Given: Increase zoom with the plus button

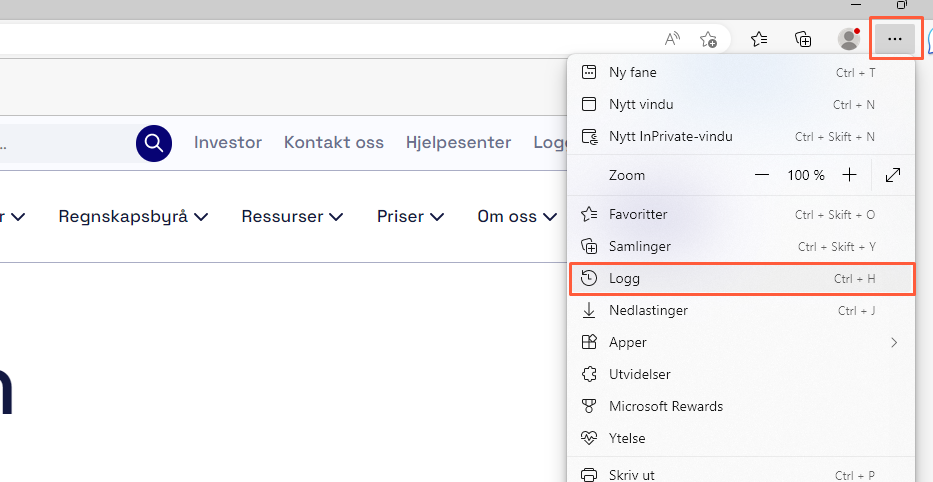Looking at the screenshot, I should click(849, 175).
